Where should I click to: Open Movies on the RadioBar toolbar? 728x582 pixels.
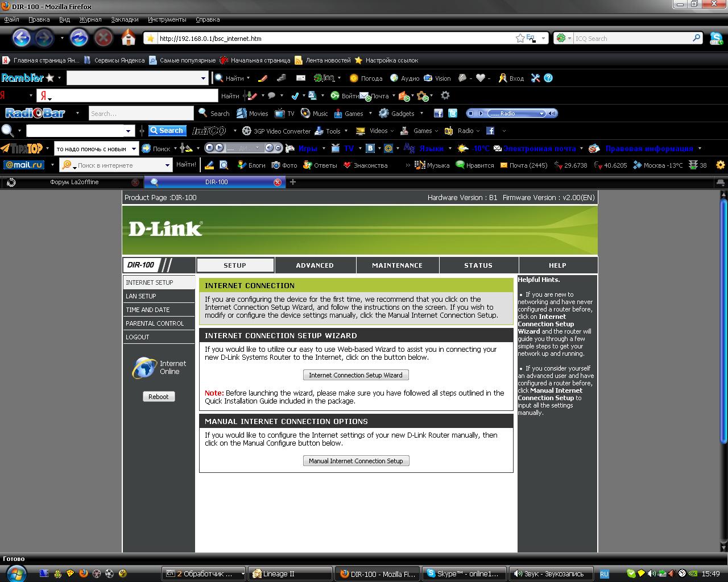click(253, 114)
